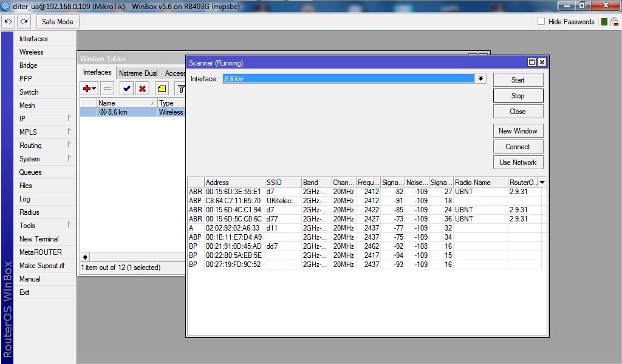Image resolution: width=622 pixels, height=364 pixels.
Task: Open Bridge from the sidebar menu
Action: (x=29, y=66)
